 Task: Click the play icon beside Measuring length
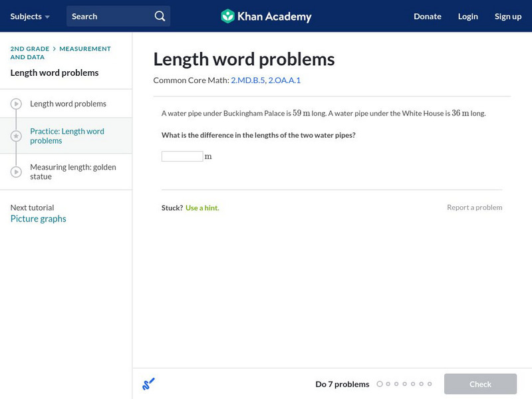tap(16, 172)
